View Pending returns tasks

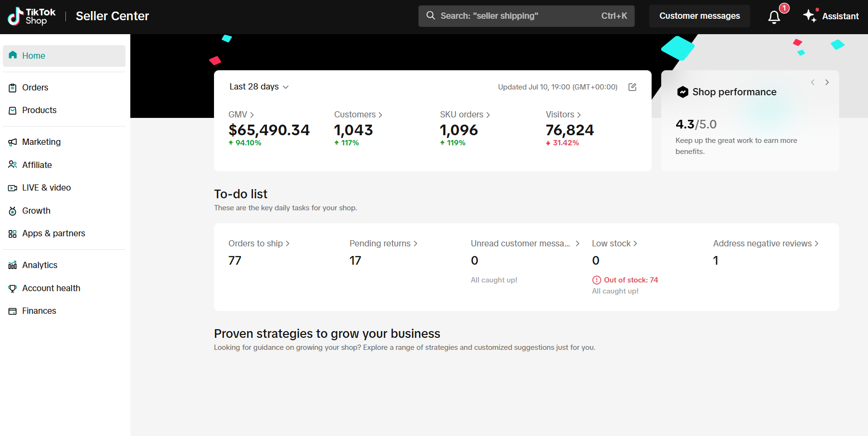click(383, 244)
